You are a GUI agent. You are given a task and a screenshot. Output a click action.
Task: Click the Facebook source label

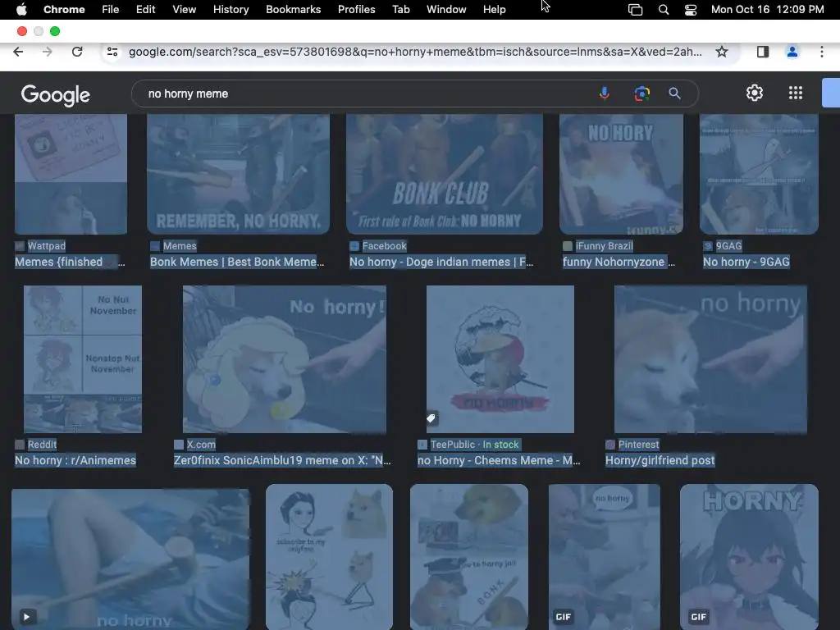pyautogui.click(x=385, y=246)
